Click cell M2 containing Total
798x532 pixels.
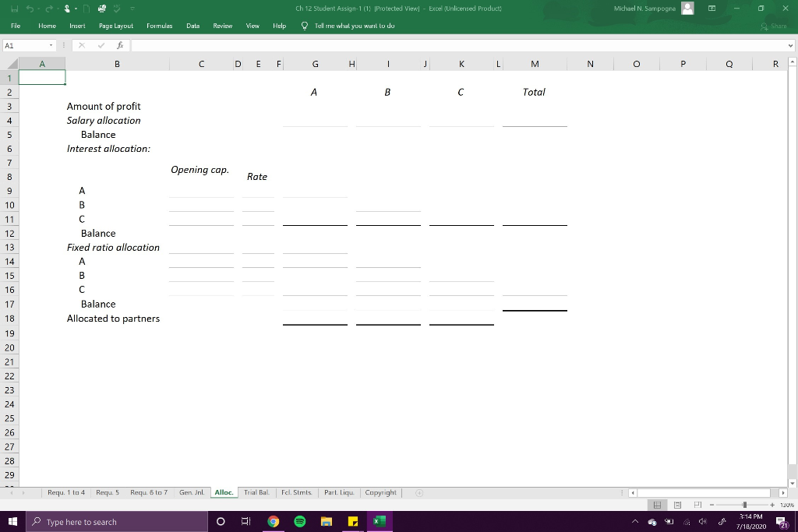click(535, 92)
